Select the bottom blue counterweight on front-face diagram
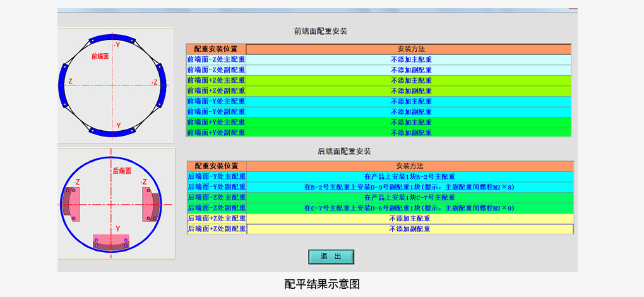 coord(114,133)
